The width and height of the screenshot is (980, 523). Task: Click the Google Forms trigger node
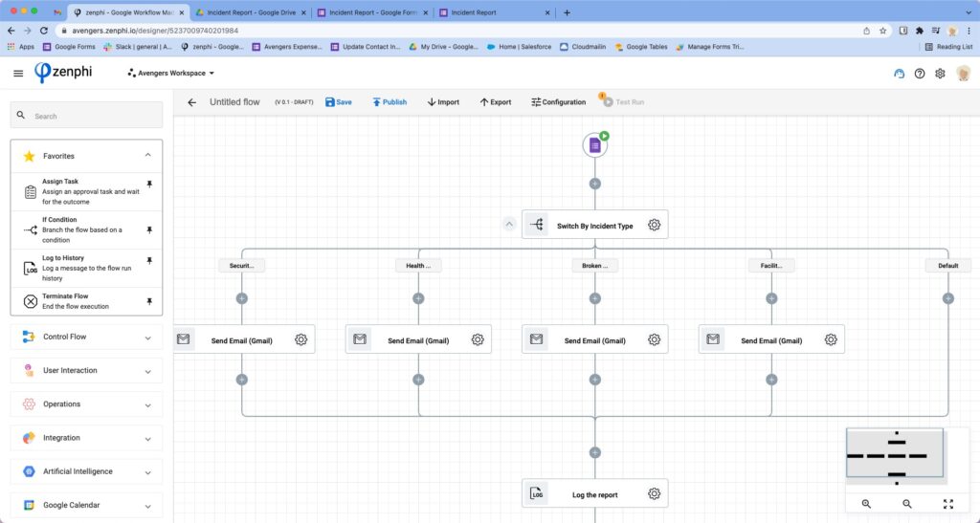point(595,145)
